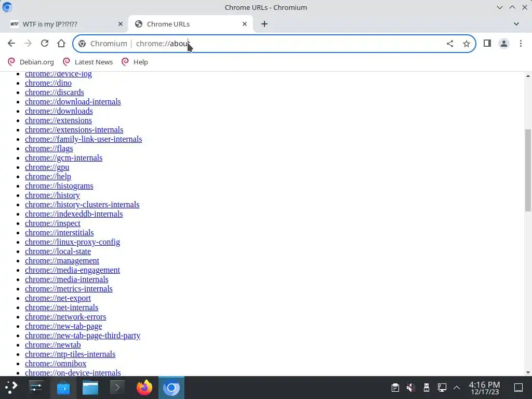Open chrome://local-state link
The height and width of the screenshot is (399, 532).
(x=58, y=251)
